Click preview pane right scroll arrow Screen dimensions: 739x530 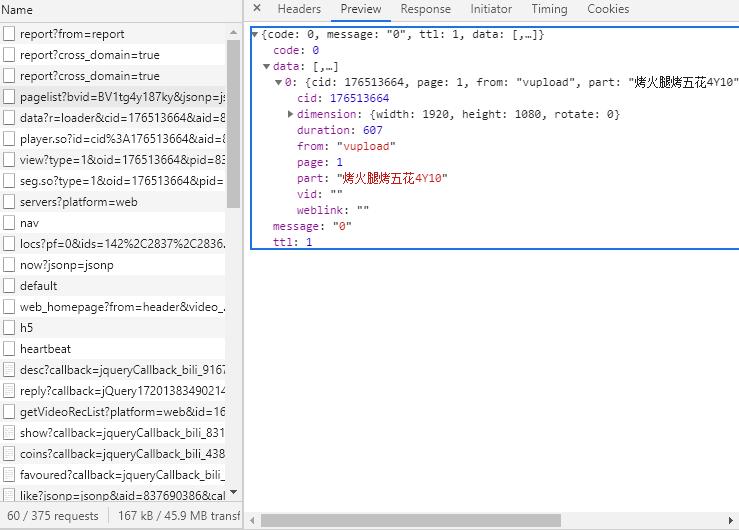click(x=731, y=521)
